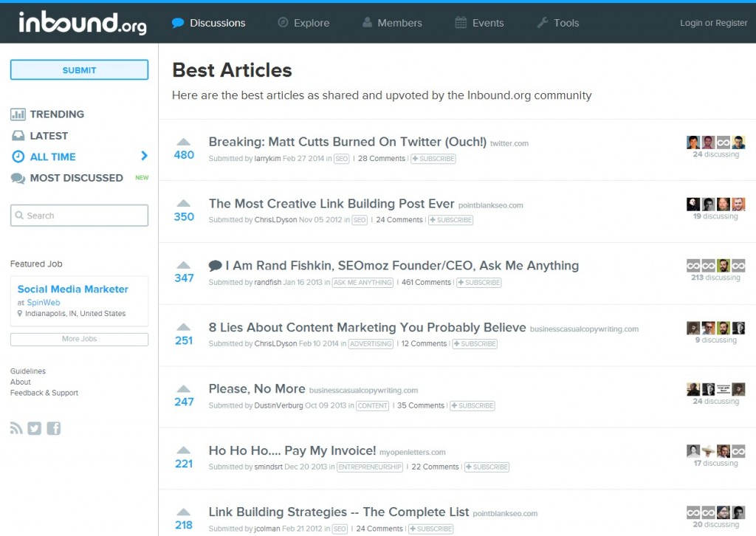Select the MOST DISCUSSED filter
The height and width of the screenshot is (536, 756).
point(76,178)
